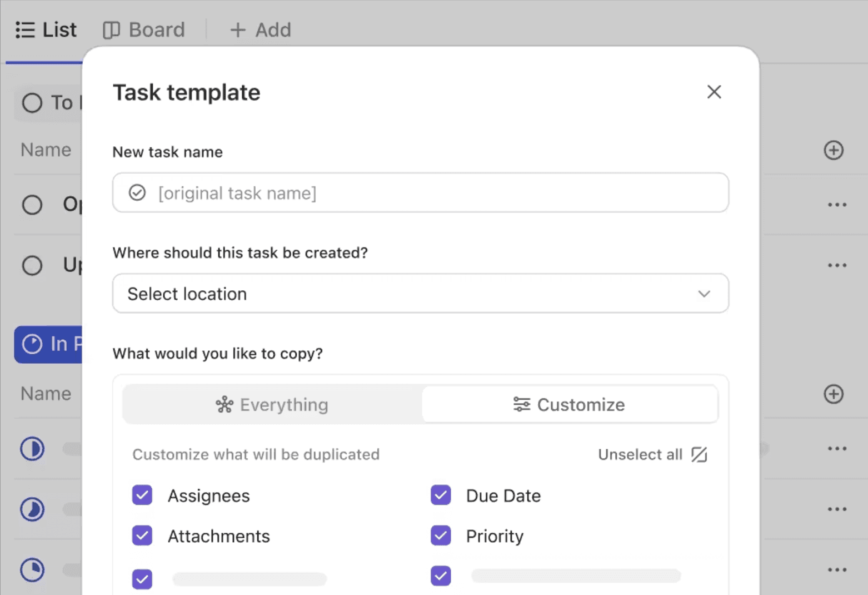
Task: Add column with top plus-circle icon
Action: coord(834,150)
